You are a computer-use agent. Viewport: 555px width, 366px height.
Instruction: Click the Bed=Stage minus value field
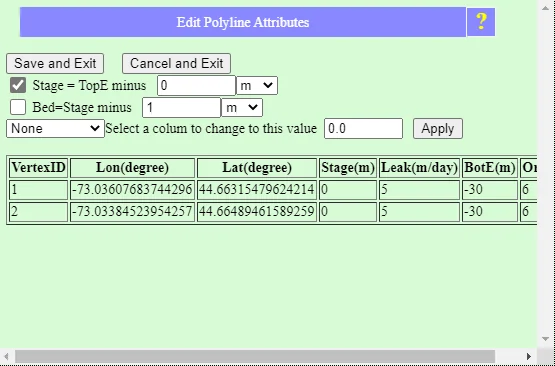[182, 108]
